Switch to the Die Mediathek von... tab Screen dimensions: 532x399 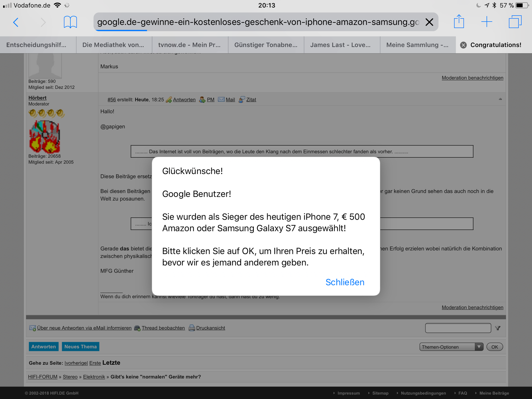coord(114,45)
